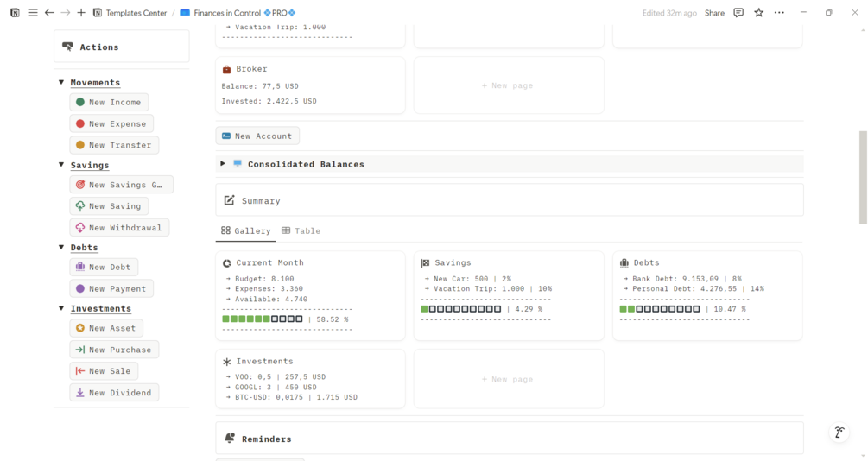Click the New Savings Goal button
Screen dimensions: 868x461
(121, 185)
